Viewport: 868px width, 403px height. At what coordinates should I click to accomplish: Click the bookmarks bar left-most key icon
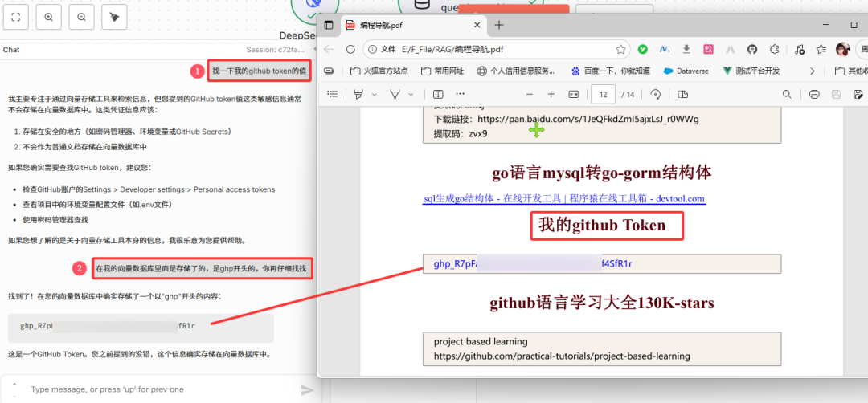pyautogui.click(x=329, y=71)
